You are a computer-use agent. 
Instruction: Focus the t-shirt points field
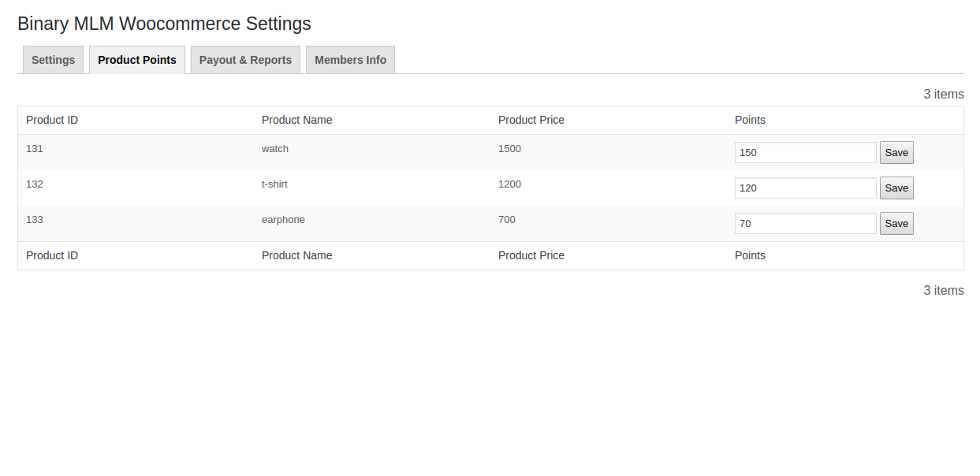pos(805,188)
